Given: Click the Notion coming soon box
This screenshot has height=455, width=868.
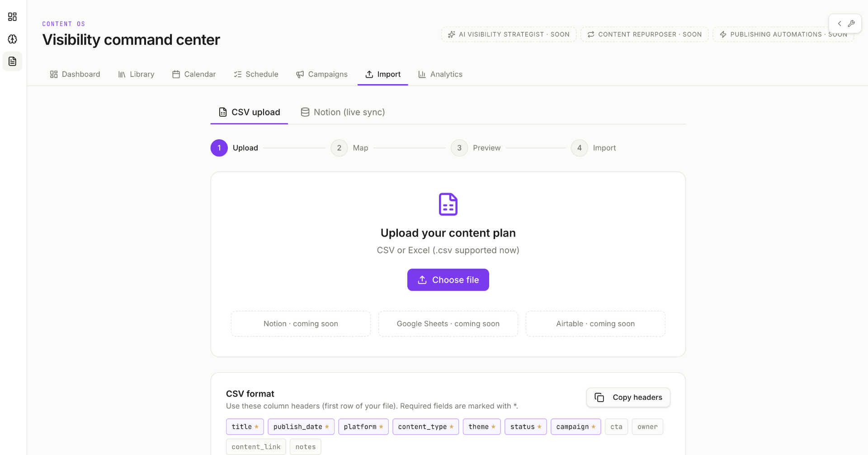Looking at the screenshot, I should [301, 324].
